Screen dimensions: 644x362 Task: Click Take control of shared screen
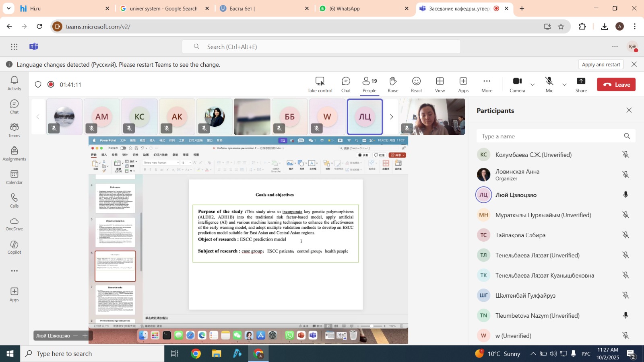click(x=320, y=84)
